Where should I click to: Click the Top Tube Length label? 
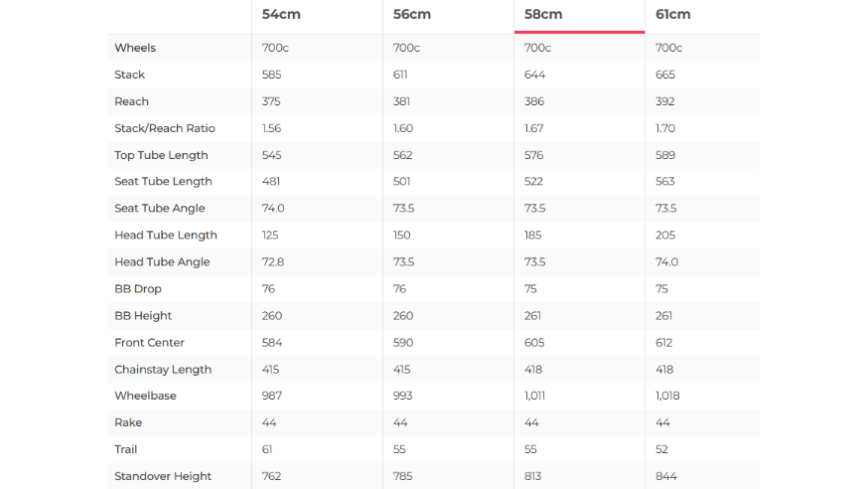[x=161, y=156]
